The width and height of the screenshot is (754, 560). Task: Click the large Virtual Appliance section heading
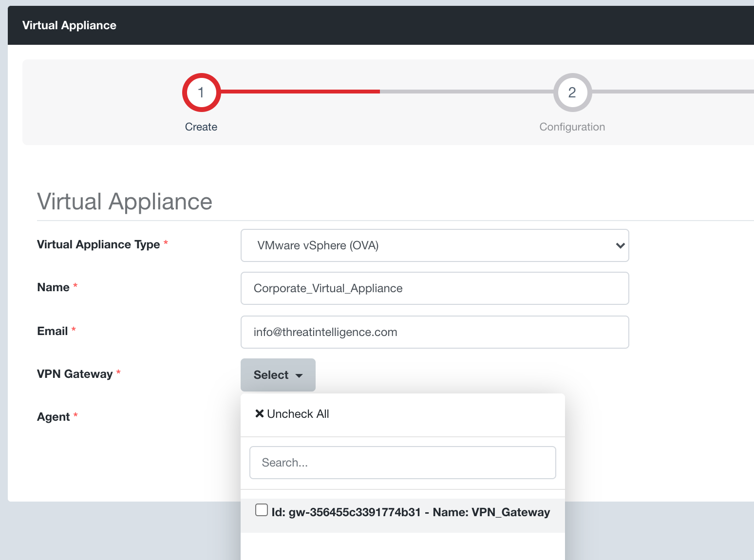[125, 202]
